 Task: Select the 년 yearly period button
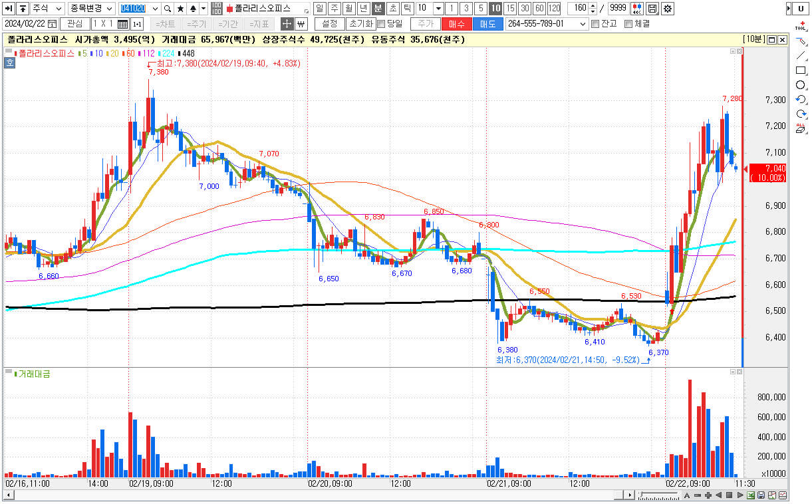[x=364, y=9]
